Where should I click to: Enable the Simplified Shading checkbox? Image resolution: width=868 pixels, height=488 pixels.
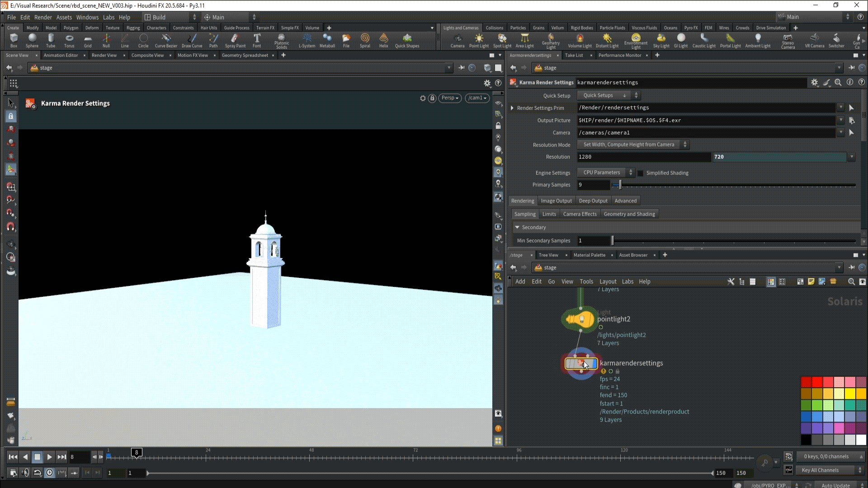pyautogui.click(x=640, y=173)
